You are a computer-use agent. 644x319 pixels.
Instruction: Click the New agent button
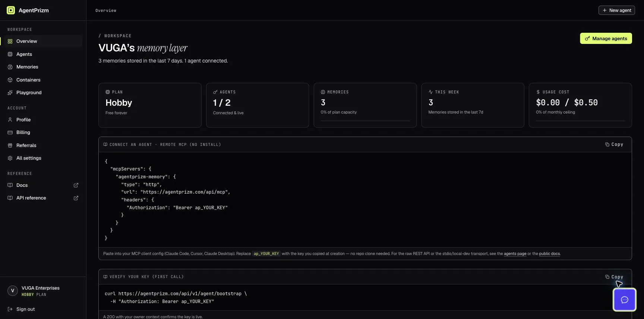coord(616,10)
